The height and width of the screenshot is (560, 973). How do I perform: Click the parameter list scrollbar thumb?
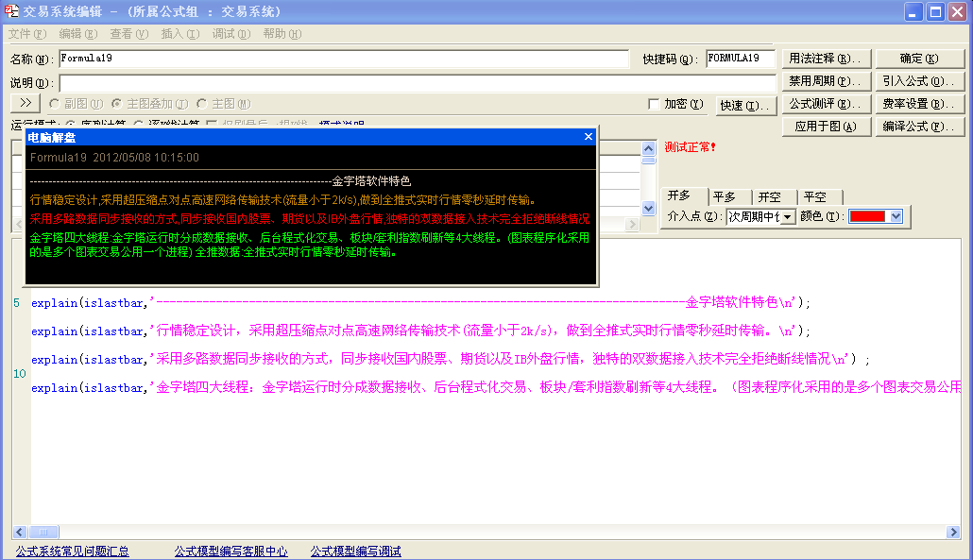point(648,161)
